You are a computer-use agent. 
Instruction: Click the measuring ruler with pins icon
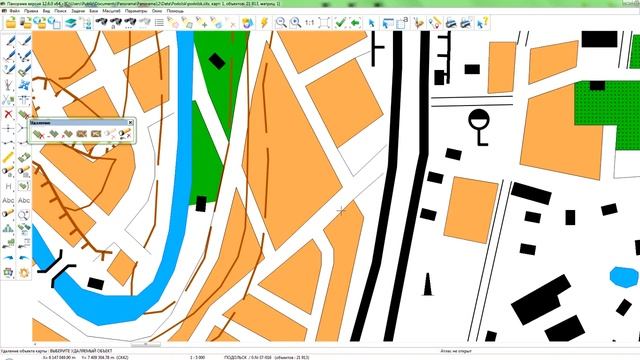[435, 23]
